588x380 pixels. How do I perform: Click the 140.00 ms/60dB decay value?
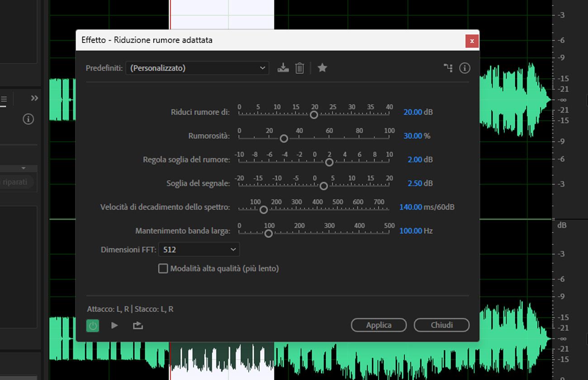click(x=410, y=207)
